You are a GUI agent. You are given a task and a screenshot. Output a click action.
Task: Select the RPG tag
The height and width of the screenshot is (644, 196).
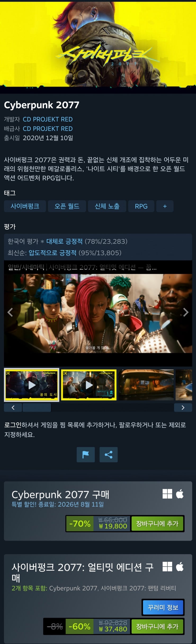click(x=141, y=206)
